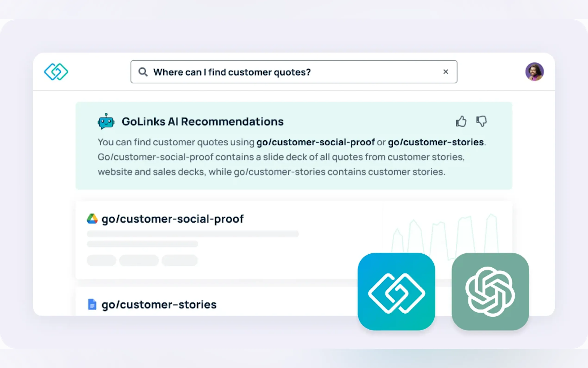Click the large GoLinks app tile
This screenshot has height=368, width=588.
tap(396, 292)
